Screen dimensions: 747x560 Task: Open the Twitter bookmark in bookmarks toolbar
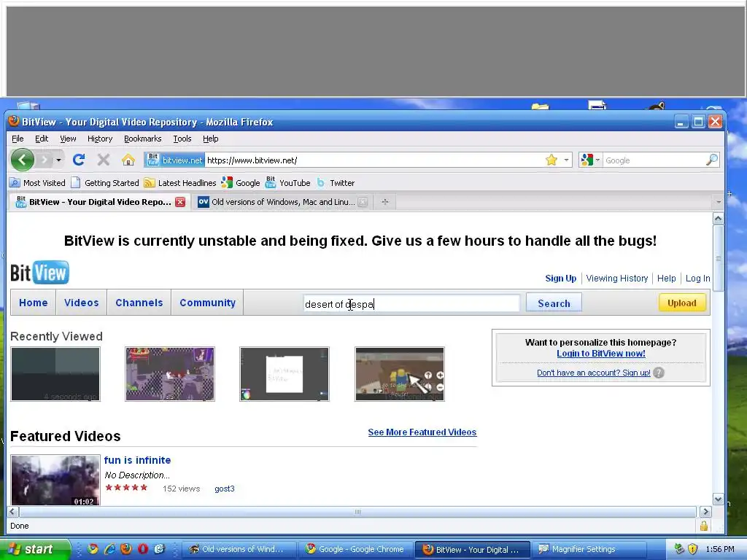336,183
